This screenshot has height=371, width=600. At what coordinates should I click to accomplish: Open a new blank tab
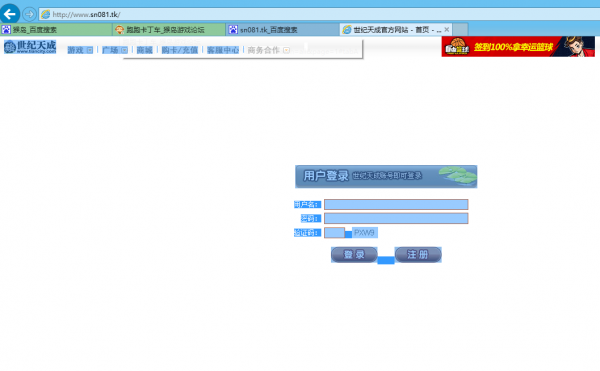pos(460,29)
